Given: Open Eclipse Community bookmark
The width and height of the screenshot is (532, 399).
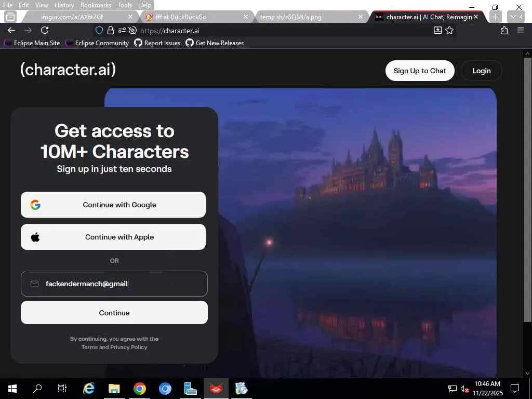Looking at the screenshot, I should click(x=97, y=43).
